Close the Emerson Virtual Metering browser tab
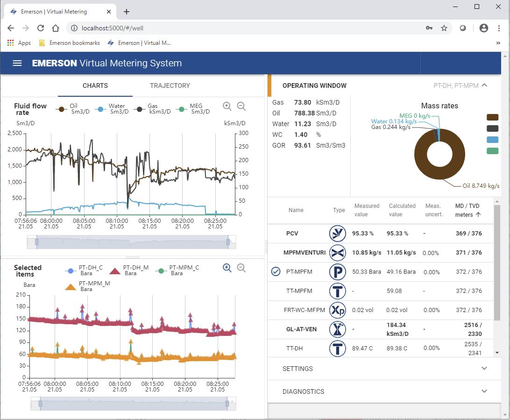Viewport: 510px width, 420px height. point(109,12)
